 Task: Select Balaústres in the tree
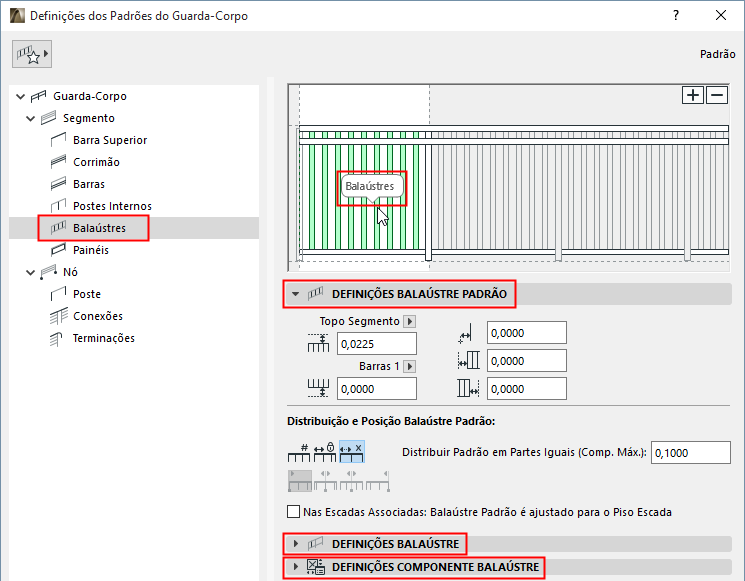point(99,228)
